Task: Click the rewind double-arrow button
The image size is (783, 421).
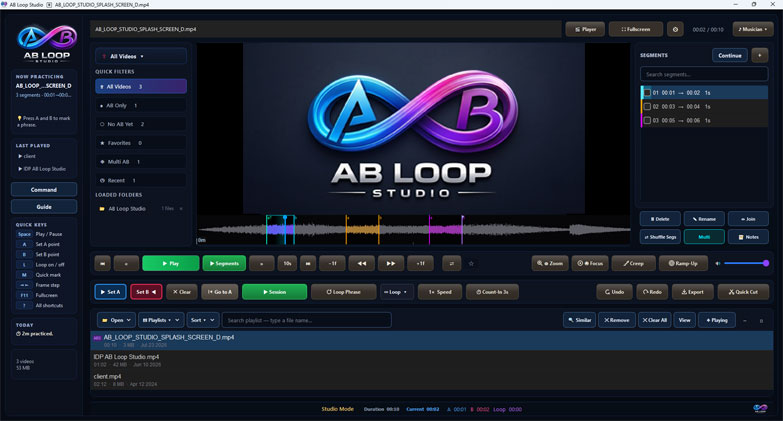Action: click(362, 263)
